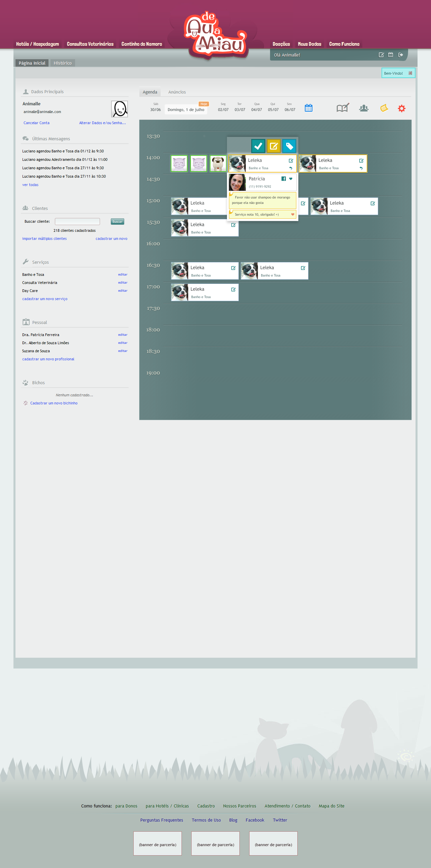
Task: Click edit icon on 17:00 Leleka card
Action: [233, 289]
